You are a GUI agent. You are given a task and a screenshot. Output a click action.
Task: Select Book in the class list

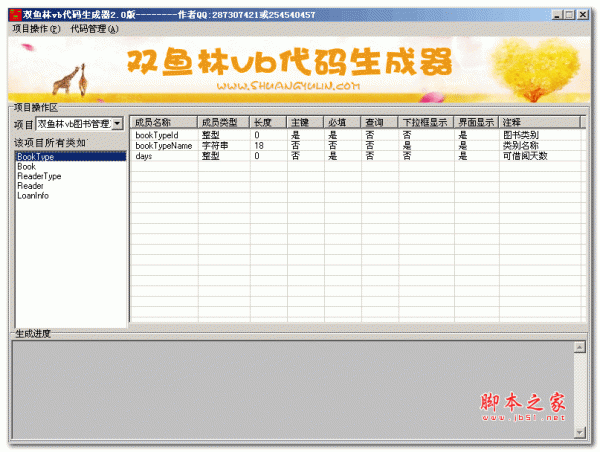[71, 166]
